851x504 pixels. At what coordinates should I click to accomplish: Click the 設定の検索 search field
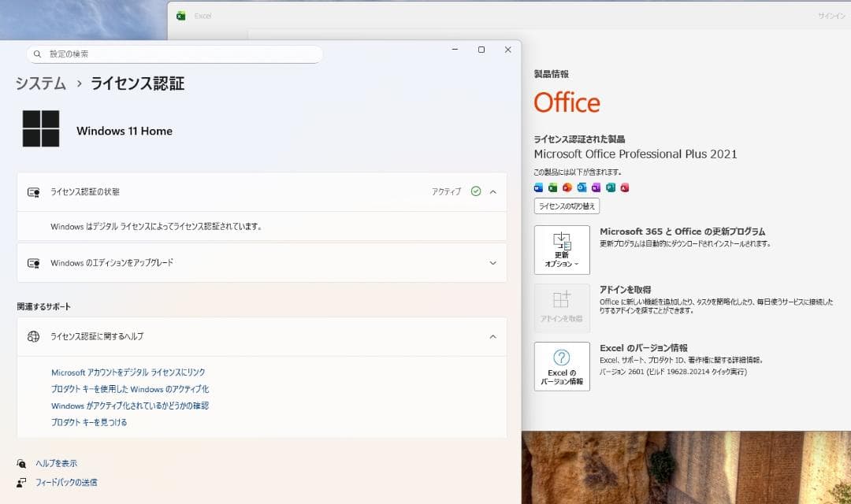point(174,54)
